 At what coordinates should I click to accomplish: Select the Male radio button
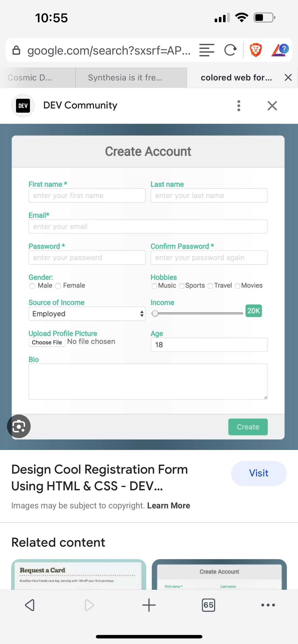(x=32, y=286)
